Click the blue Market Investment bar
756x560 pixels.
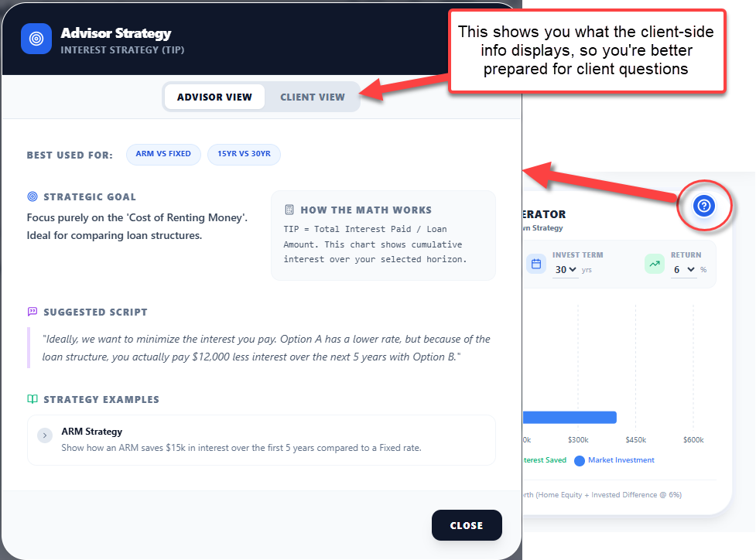(x=570, y=418)
